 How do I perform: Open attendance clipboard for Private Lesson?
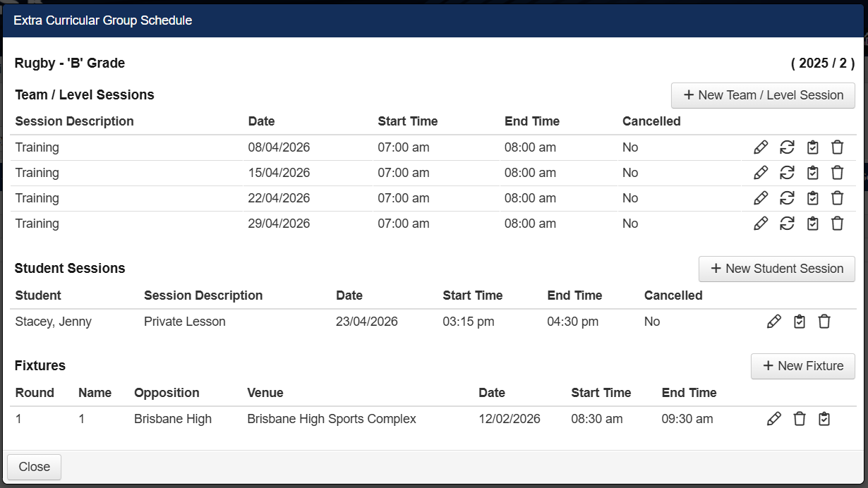(x=799, y=322)
